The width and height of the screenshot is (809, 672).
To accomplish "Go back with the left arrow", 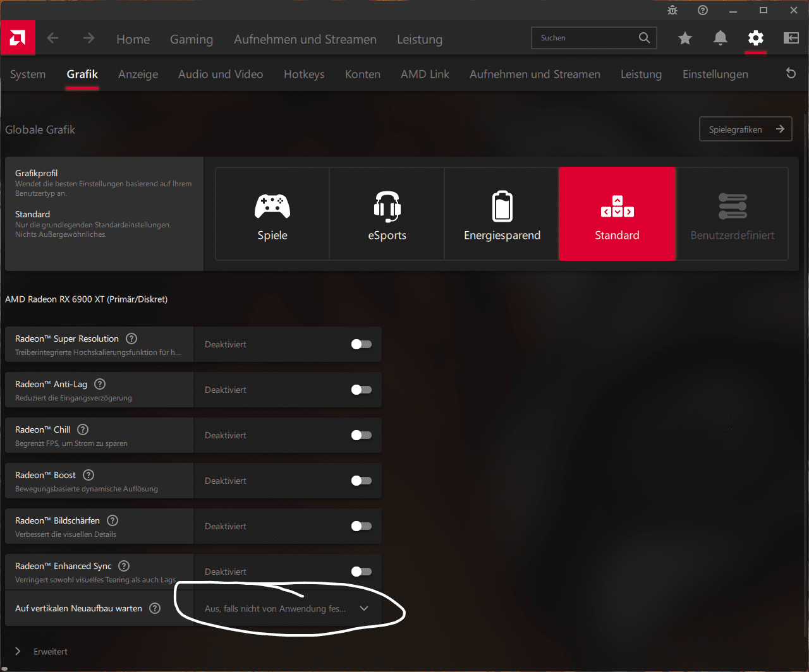I will (x=52, y=39).
